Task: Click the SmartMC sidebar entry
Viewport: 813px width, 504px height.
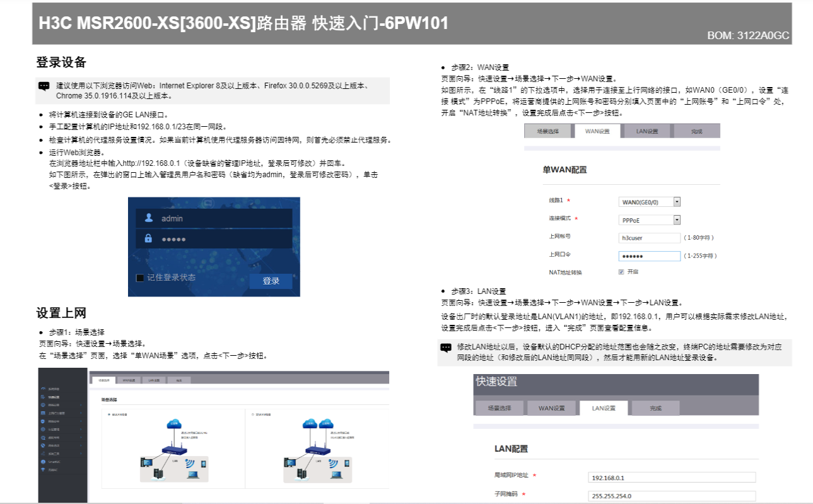Action: coord(62,462)
